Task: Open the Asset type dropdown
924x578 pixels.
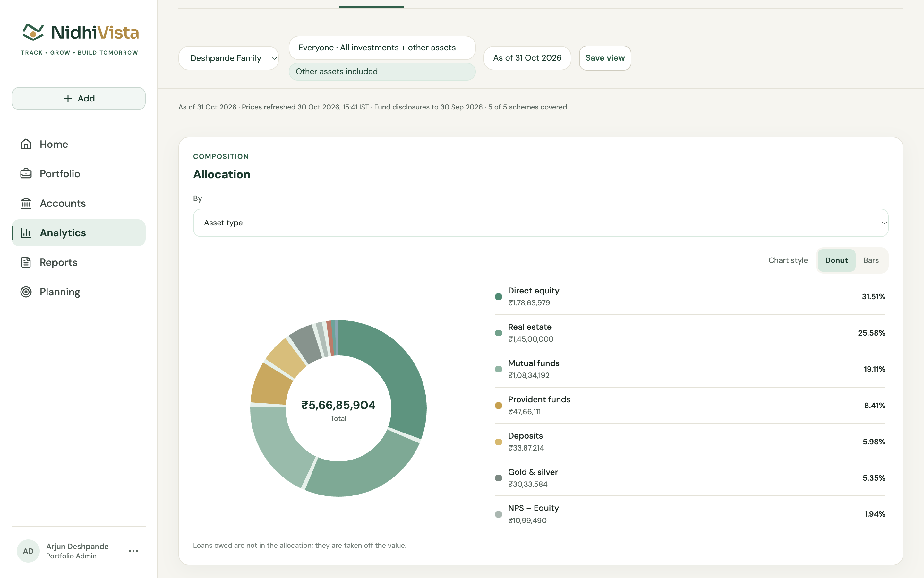Action: tap(541, 223)
